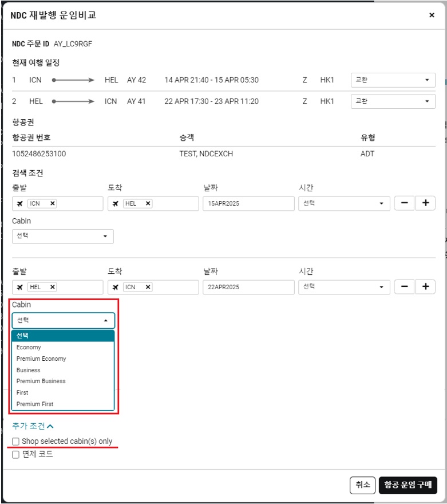Image resolution: width=447 pixels, height=504 pixels.
Task: Choose Economy cabin option
Action: pyautogui.click(x=63, y=347)
